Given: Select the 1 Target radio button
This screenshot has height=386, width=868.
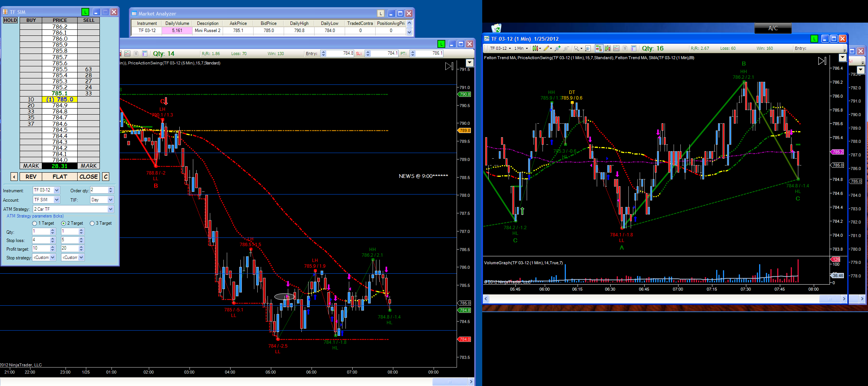Looking at the screenshot, I should pos(35,224).
